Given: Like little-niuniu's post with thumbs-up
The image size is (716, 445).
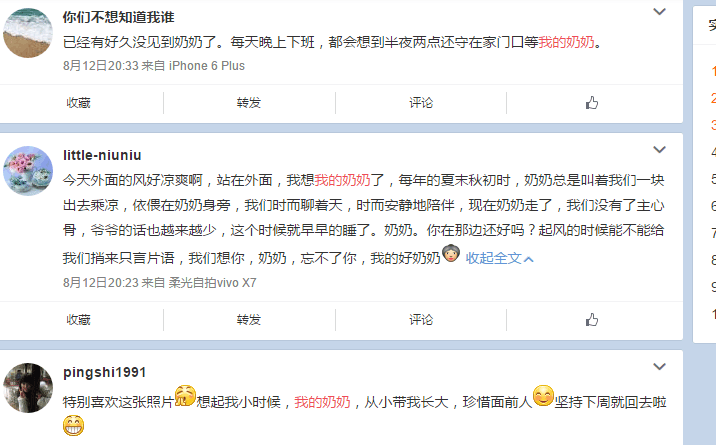Looking at the screenshot, I should [x=592, y=319].
